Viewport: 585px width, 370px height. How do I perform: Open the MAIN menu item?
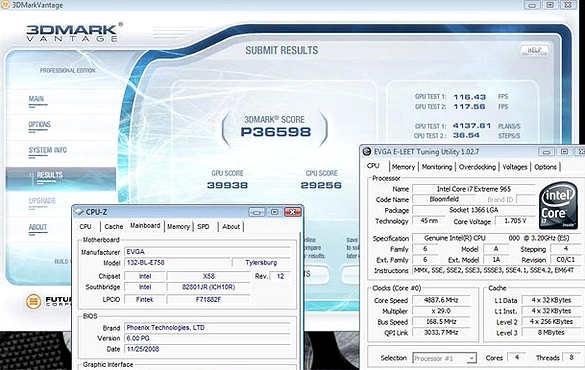tap(36, 99)
